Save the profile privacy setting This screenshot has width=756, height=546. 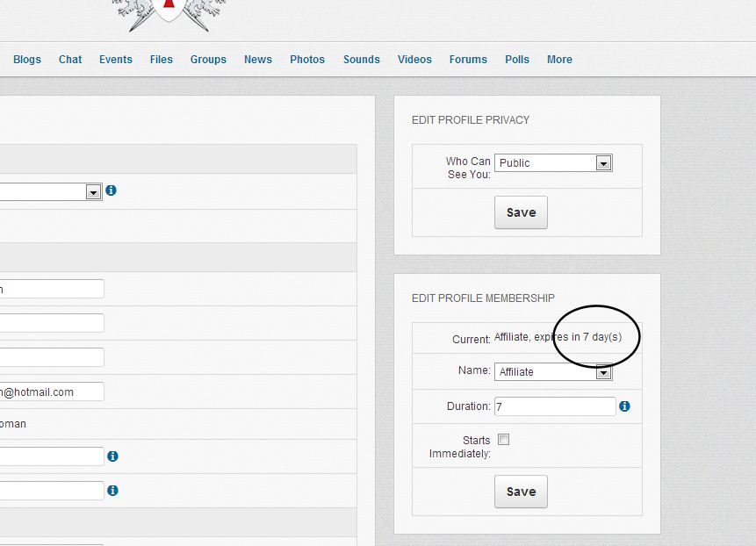522,212
